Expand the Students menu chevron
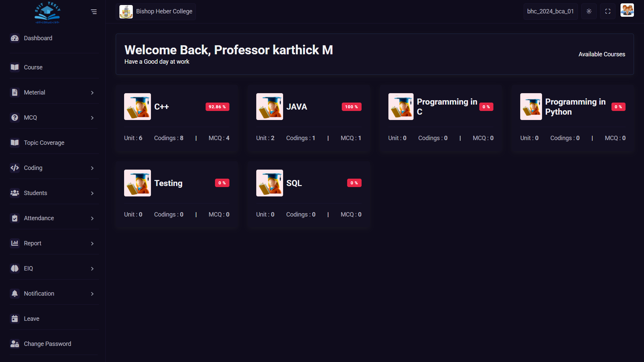 (x=92, y=193)
